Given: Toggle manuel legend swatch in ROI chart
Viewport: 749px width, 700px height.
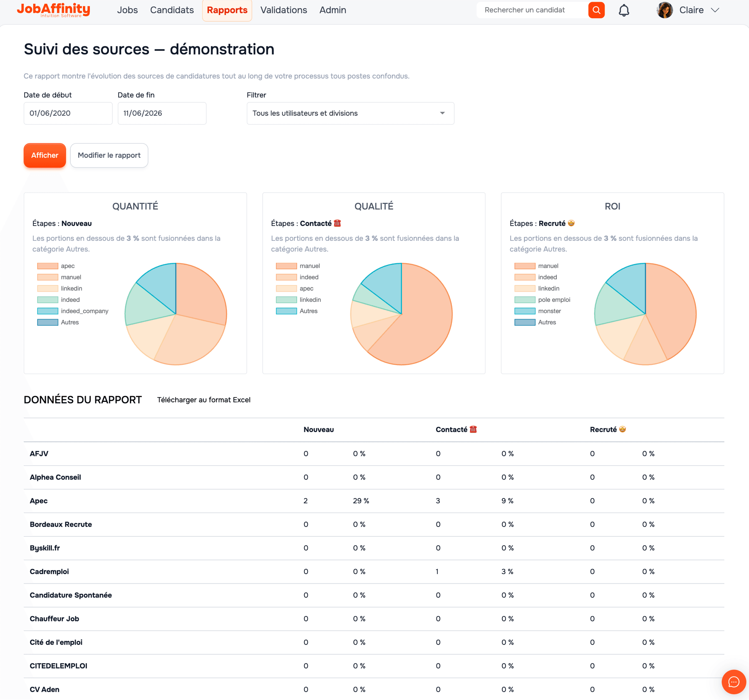Looking at the screenshot, I should (525, 266).
